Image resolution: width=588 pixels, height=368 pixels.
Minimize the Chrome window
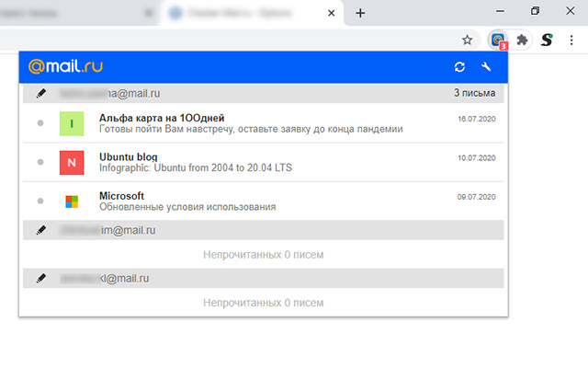tap(500, 11)
